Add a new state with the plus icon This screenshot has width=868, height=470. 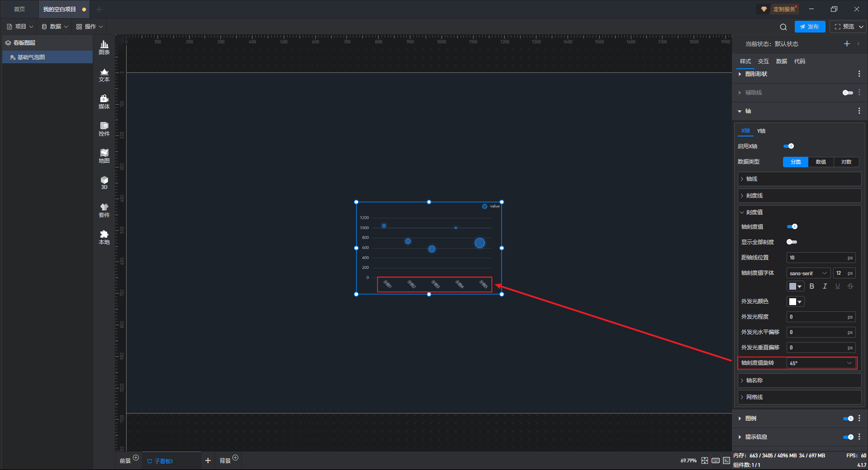pos(847,44)
